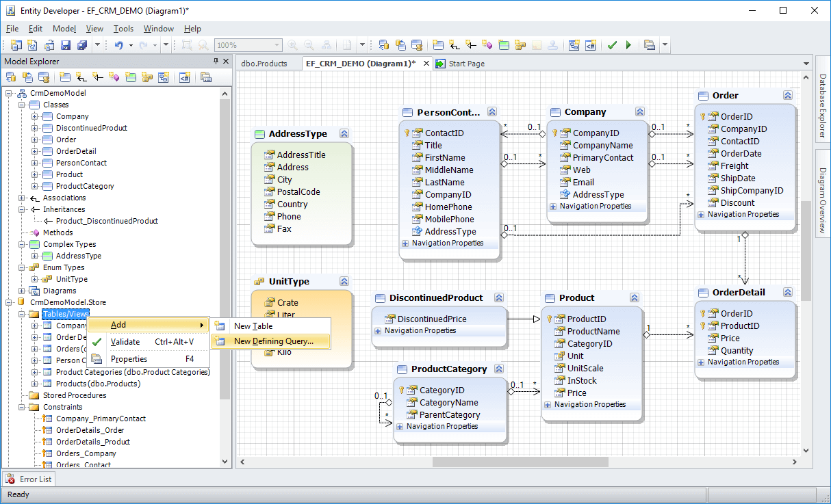Click the Update Model From Database icon
This screenshot has height=504, width=831.
385,45
